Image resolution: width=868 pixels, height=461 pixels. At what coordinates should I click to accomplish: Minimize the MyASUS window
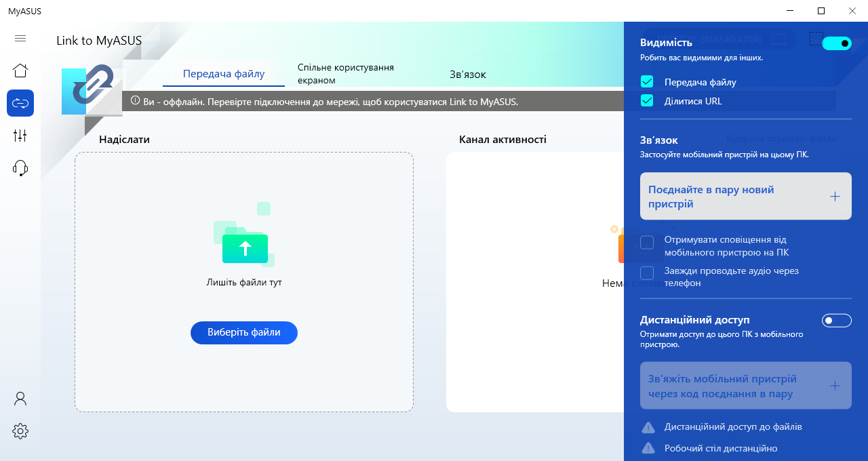[x=791, y=11]
